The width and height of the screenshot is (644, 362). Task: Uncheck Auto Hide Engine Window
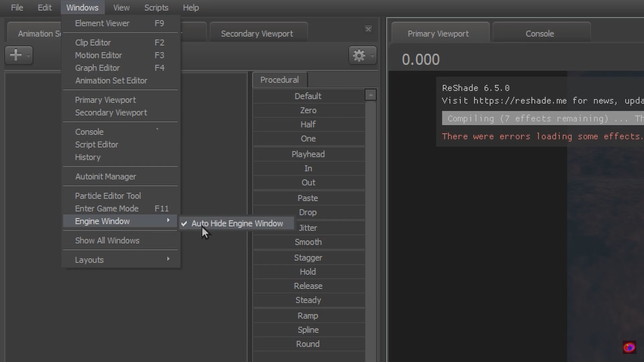click(237, 223)
